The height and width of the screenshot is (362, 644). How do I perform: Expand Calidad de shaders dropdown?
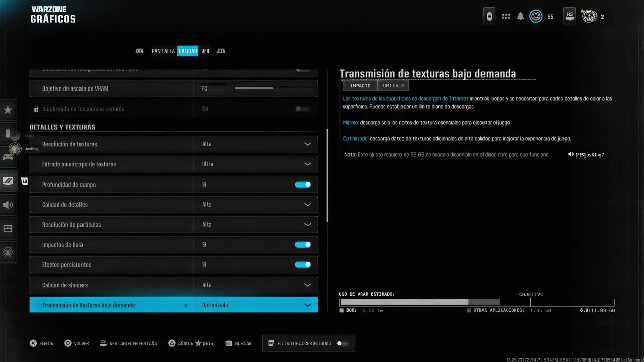(x=308, y=285)
